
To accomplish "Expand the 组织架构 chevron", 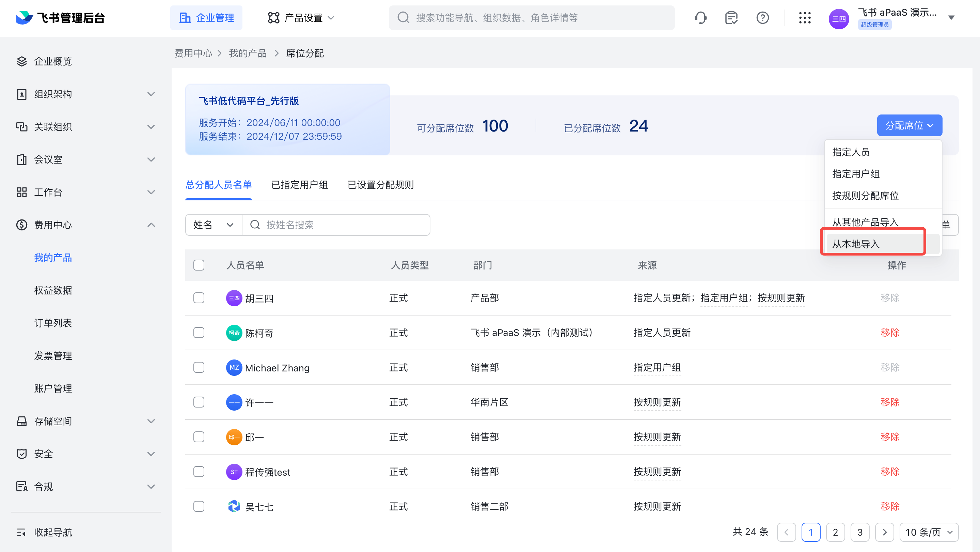I will click(x=151, y=94).
